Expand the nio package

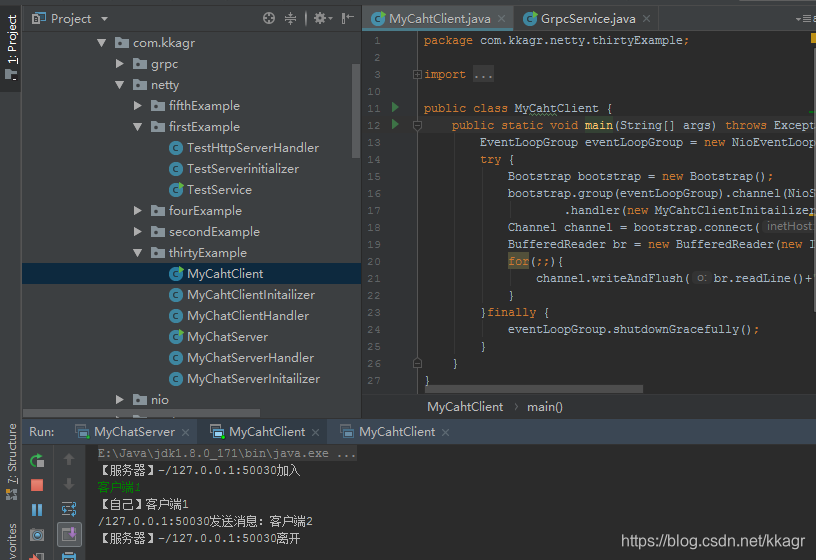coord(120,400)
